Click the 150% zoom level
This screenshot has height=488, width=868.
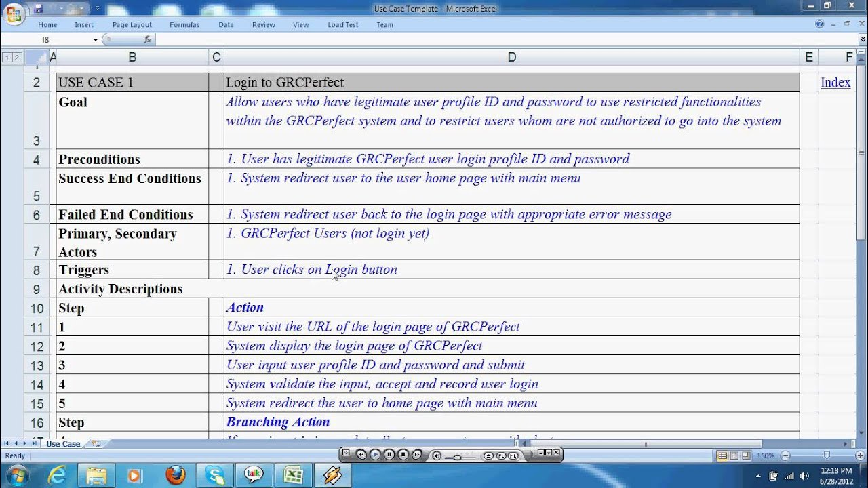(766, 455)
